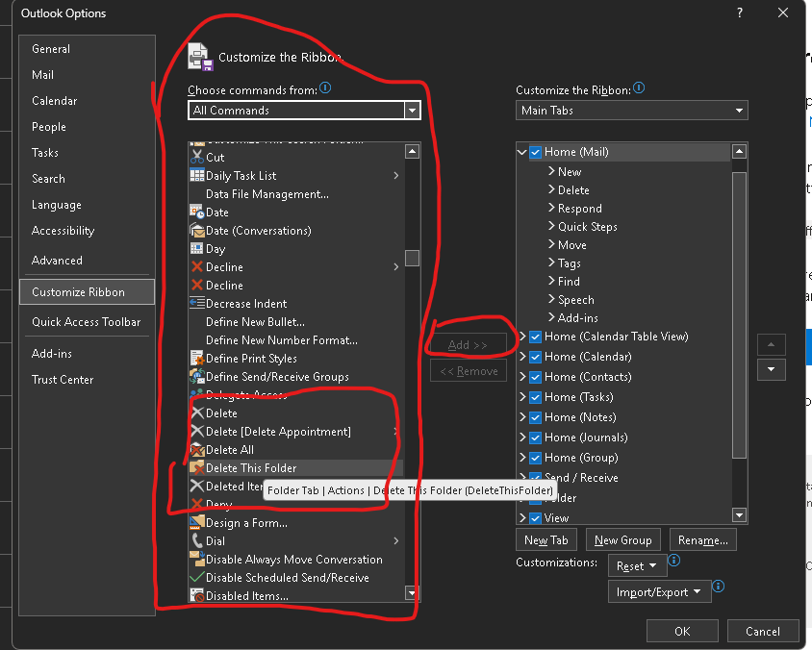
Task: Confirm with the OK button
Action: (x=682, y=631)
